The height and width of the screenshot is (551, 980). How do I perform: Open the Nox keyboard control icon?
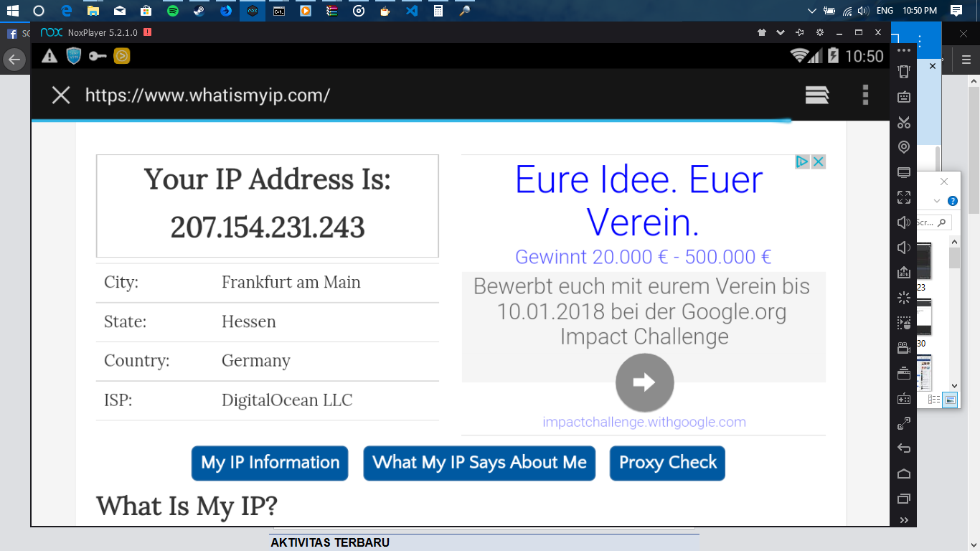tap(904, 97)
